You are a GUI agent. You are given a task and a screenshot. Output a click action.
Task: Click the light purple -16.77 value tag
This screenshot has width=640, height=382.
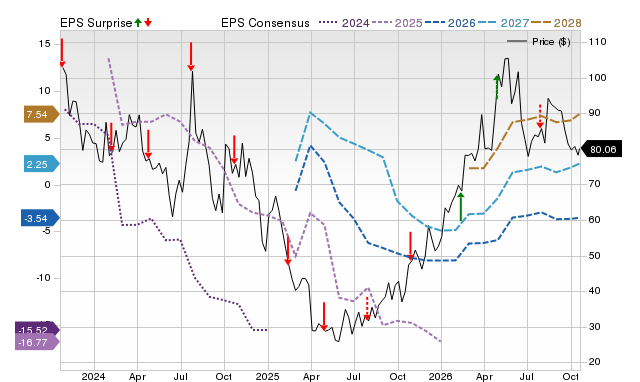(x=36, y=342)
